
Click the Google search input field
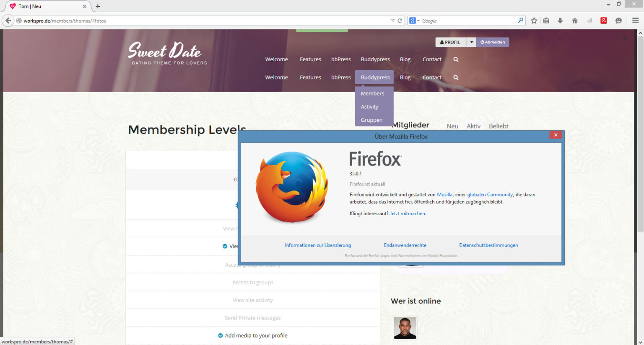click(x=467, y=21)
